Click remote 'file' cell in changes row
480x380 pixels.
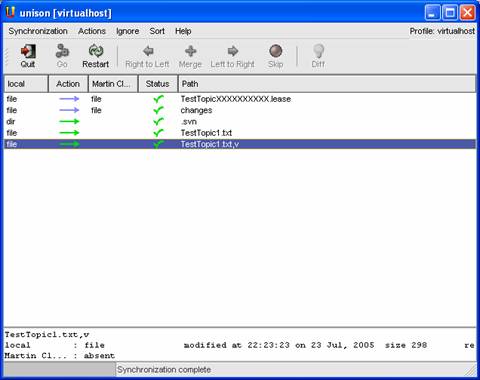(96, 110)
